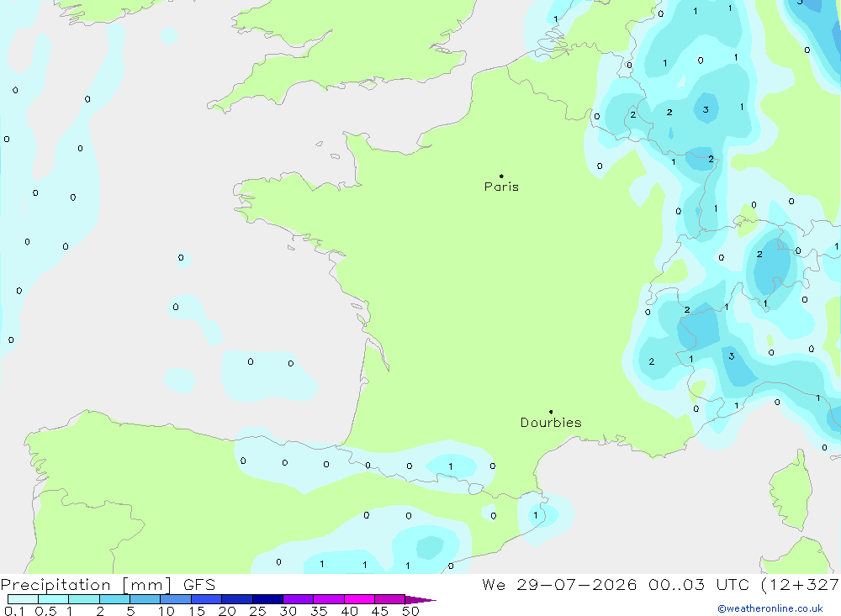Pick the 35–40 mm violet legend swatch
Screen dimensions: 841x616
[x=329, y=599]
